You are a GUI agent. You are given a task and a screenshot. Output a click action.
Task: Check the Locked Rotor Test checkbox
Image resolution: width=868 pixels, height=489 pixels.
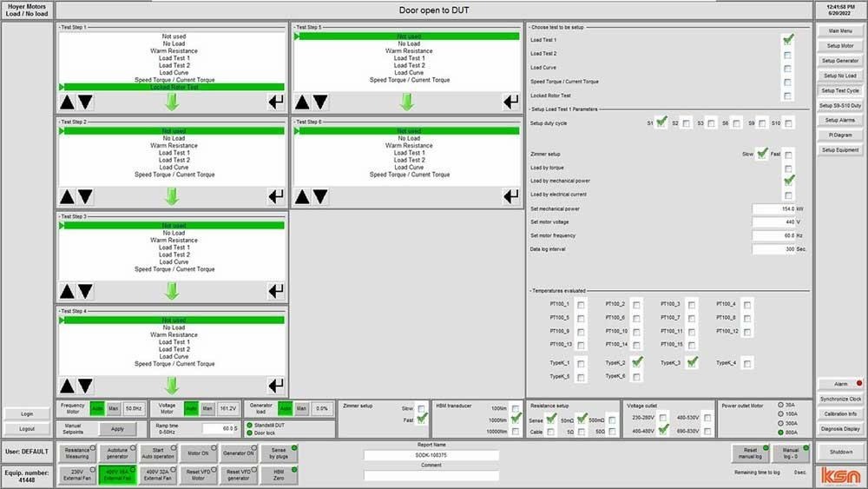787,96
